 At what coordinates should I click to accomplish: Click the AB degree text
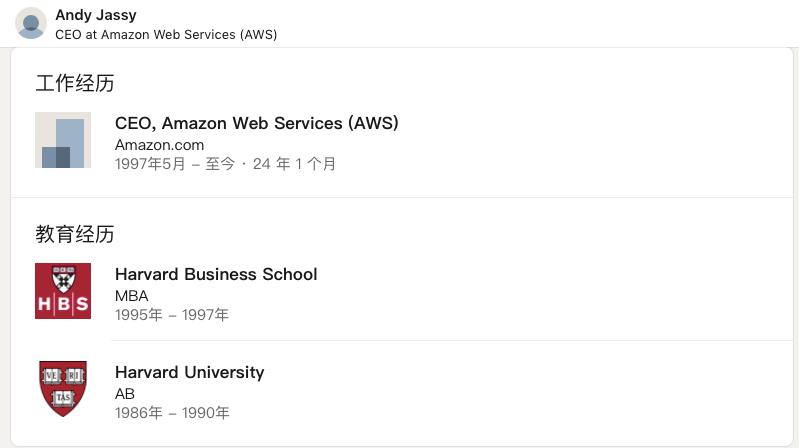[125, 393]
